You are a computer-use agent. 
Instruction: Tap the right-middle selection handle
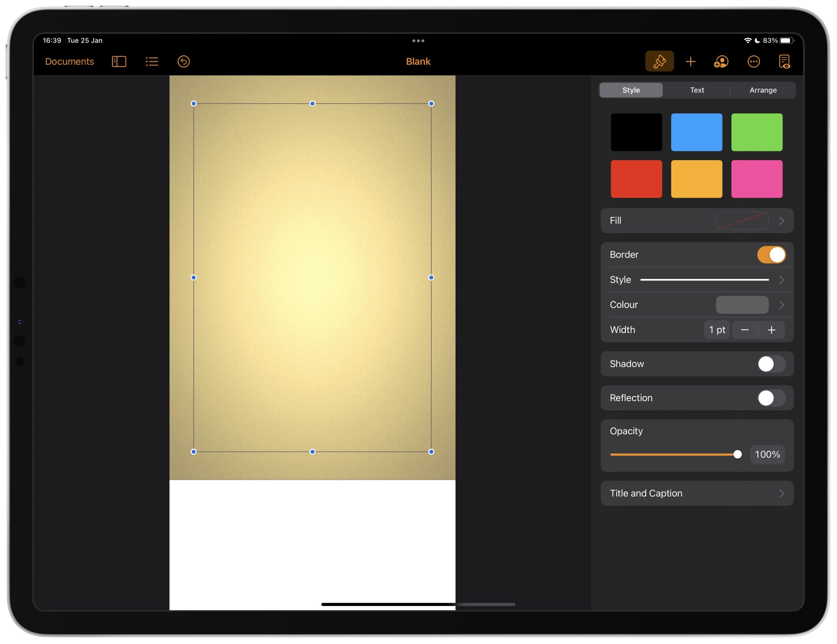431,277
